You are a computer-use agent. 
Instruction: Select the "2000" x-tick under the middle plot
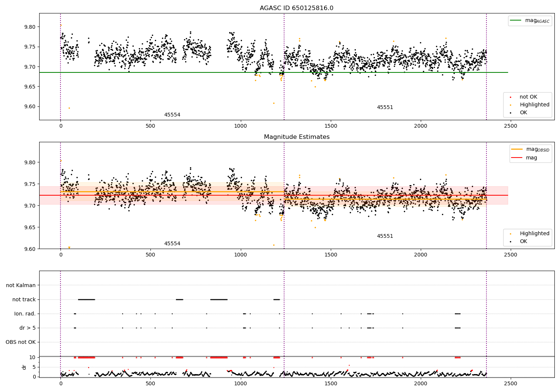421,255
